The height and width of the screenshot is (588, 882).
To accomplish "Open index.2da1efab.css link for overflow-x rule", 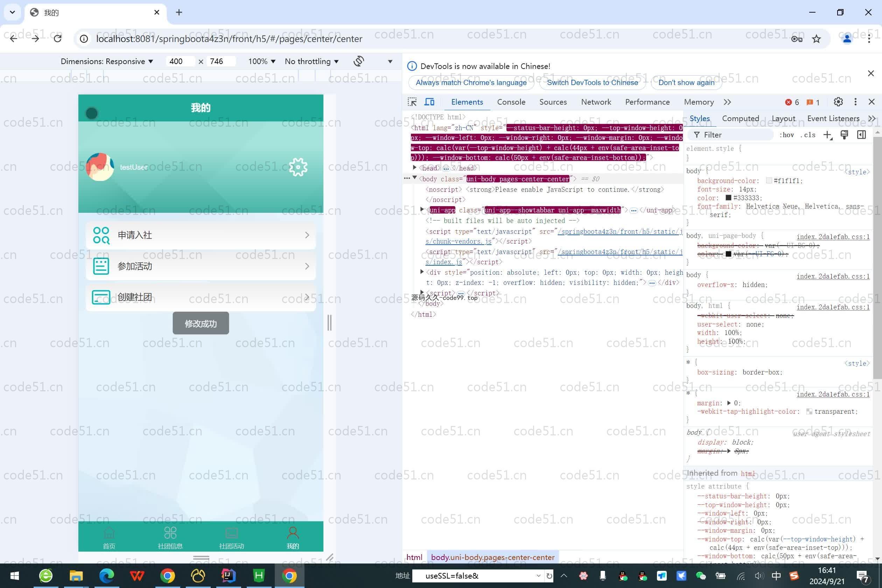I will pyautogui.click(x=833, y=276).
